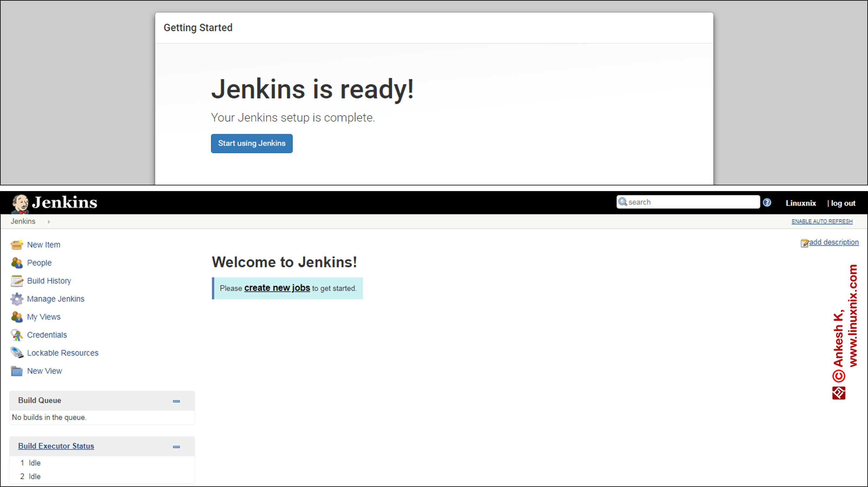Click the Credentials keys icon
The image size is (868, 487).
pyautogui.click(x=16, y=335)
